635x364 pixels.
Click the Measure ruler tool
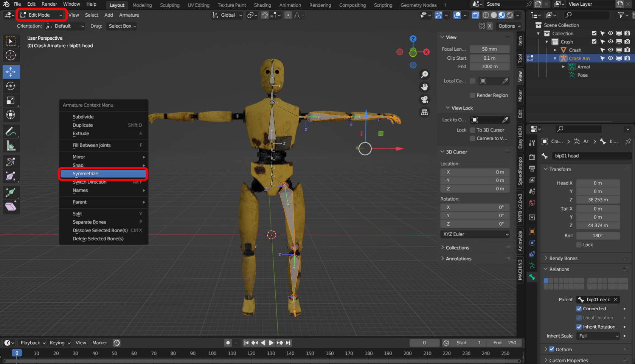click(11, 146)
